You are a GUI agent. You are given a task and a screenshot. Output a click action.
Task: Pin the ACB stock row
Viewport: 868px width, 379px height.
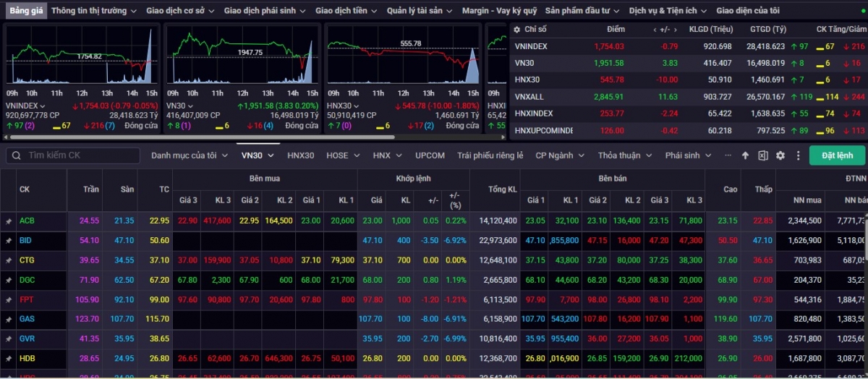[9, 221]
